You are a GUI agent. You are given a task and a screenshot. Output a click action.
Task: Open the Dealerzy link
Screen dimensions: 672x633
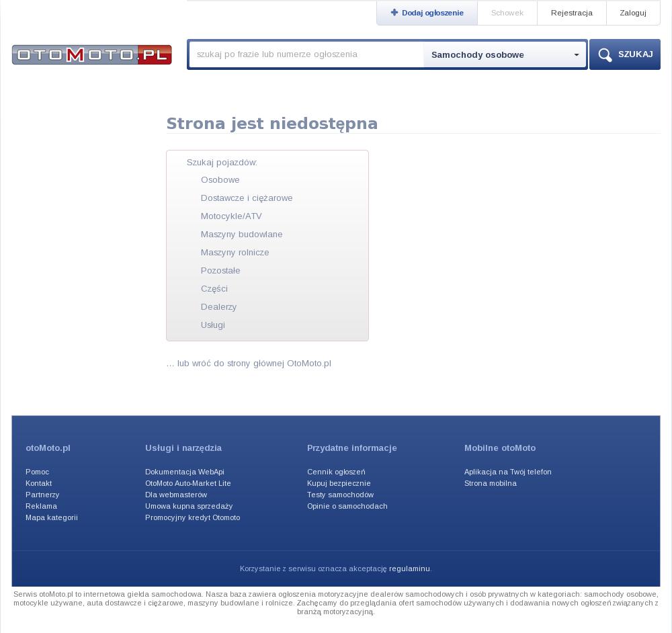pyautogui.click(x=218, y=307)
